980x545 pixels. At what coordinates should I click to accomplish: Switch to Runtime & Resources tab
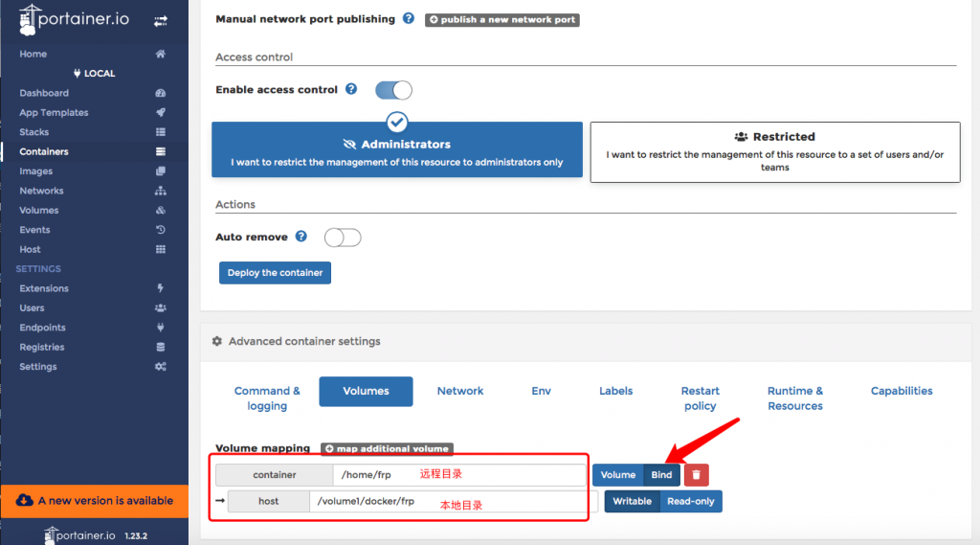(794, 398)
